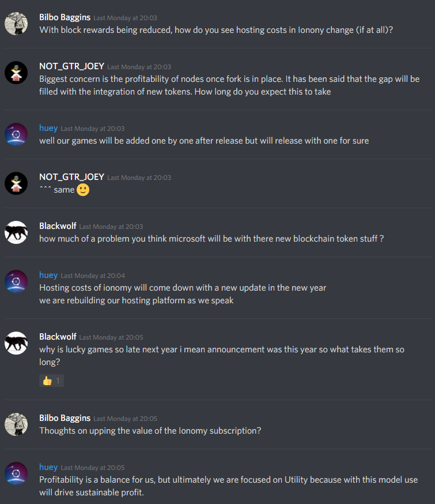435x504 pixels.
Task: Click timestamp 'Last Monday at 20:04'
Action: [x=93, y=276]
